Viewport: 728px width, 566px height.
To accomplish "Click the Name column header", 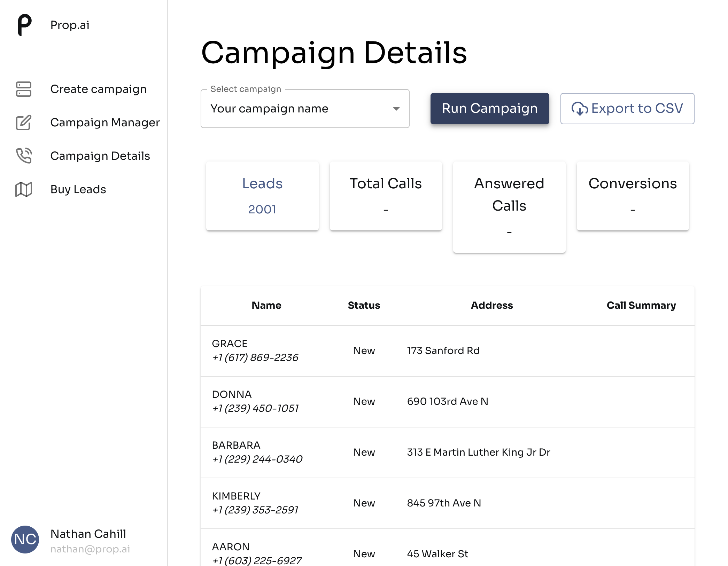I will tap(266, 305).
